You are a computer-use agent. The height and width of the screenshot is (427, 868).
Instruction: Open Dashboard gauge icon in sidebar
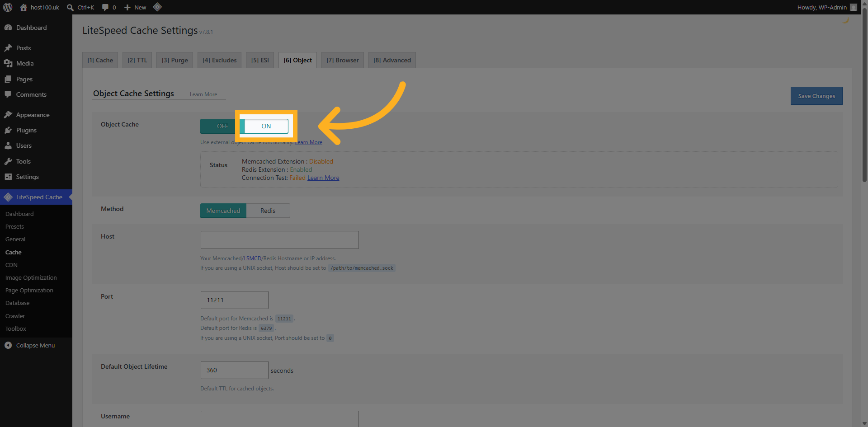tap(8, 28)
